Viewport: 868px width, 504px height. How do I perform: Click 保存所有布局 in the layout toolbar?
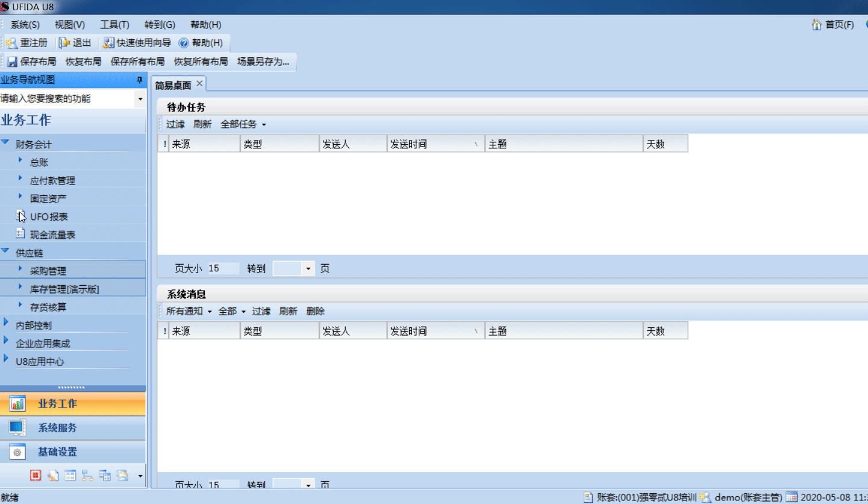click(x=137, y=61)
